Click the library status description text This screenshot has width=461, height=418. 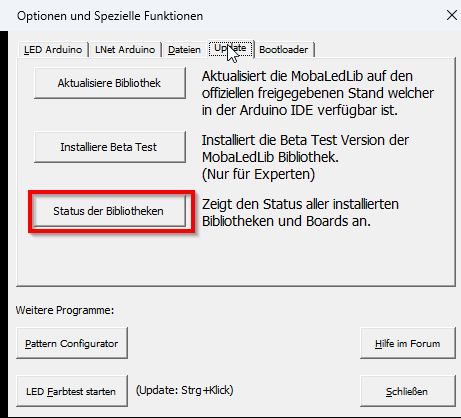(x=300, y=212)
